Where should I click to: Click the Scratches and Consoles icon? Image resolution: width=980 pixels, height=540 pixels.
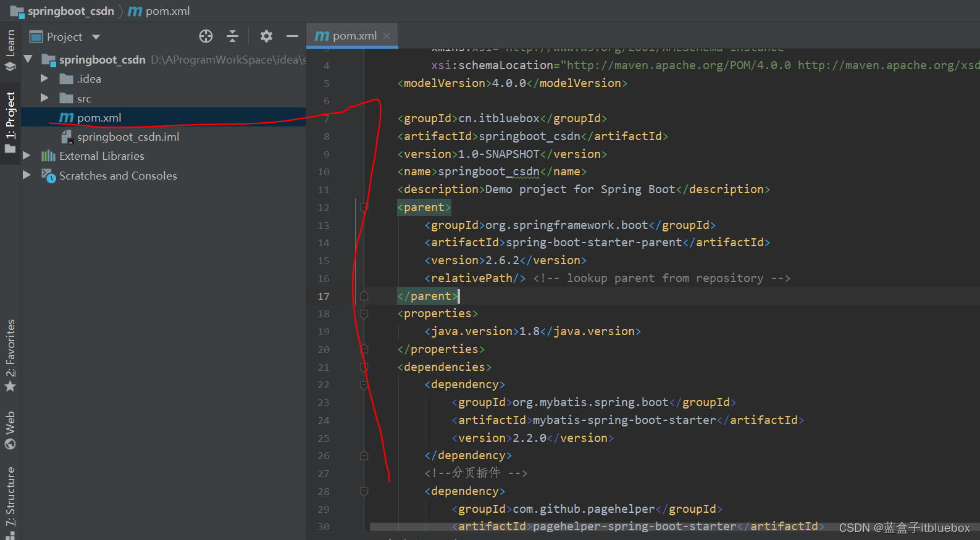pyautogui.click(x=48, y=176)
